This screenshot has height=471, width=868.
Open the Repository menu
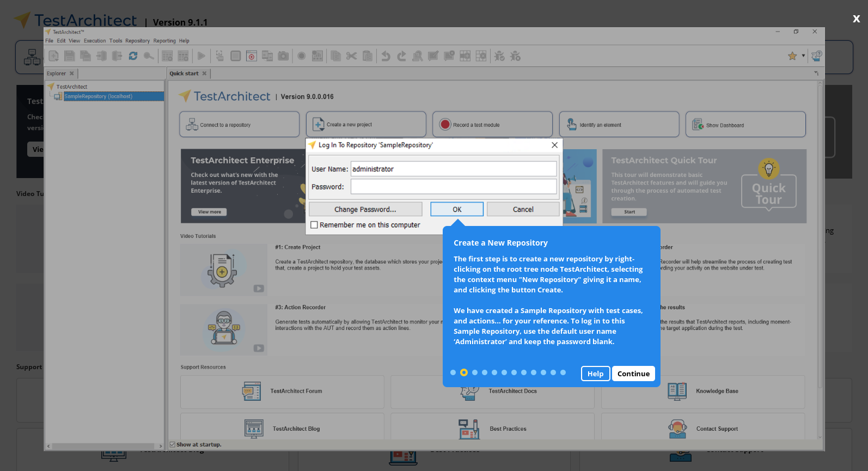[137, 41]
